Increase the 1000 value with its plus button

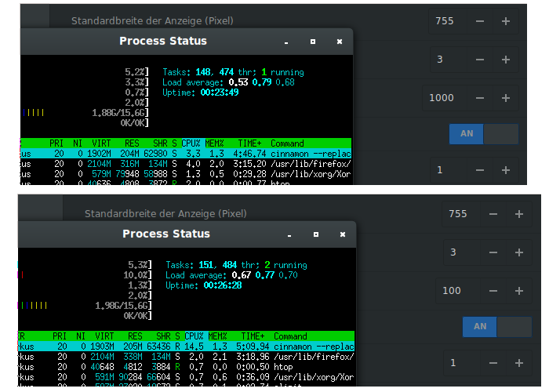[x=505, y=98]
